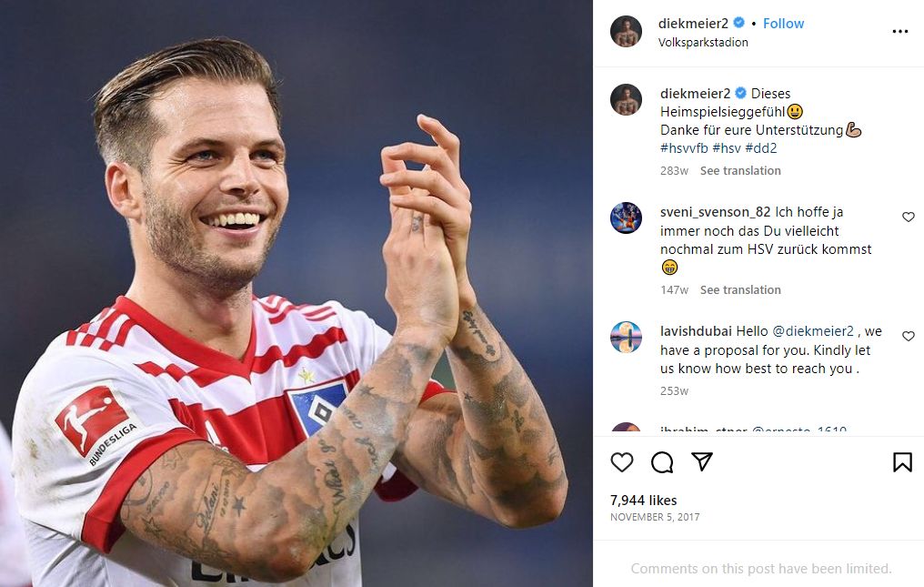Screen dimensions: 924x587
Task: View the 7,944 likes list
Action: (x=643, y=501)
